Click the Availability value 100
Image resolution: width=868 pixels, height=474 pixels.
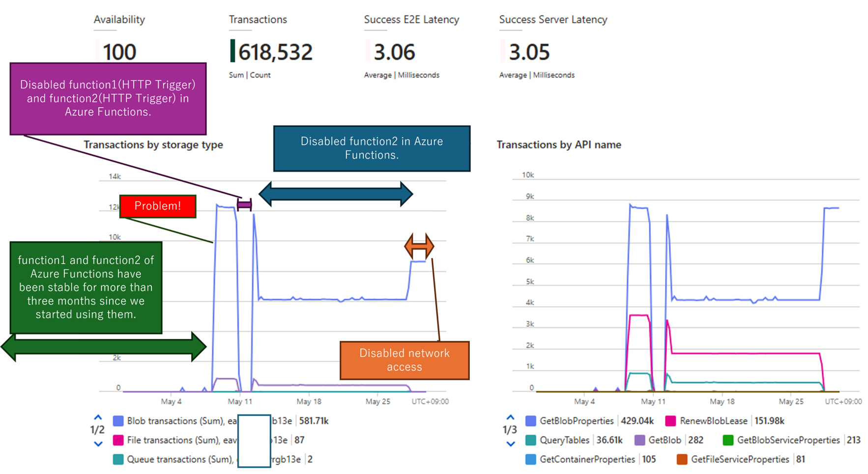[x=119, y=52]
